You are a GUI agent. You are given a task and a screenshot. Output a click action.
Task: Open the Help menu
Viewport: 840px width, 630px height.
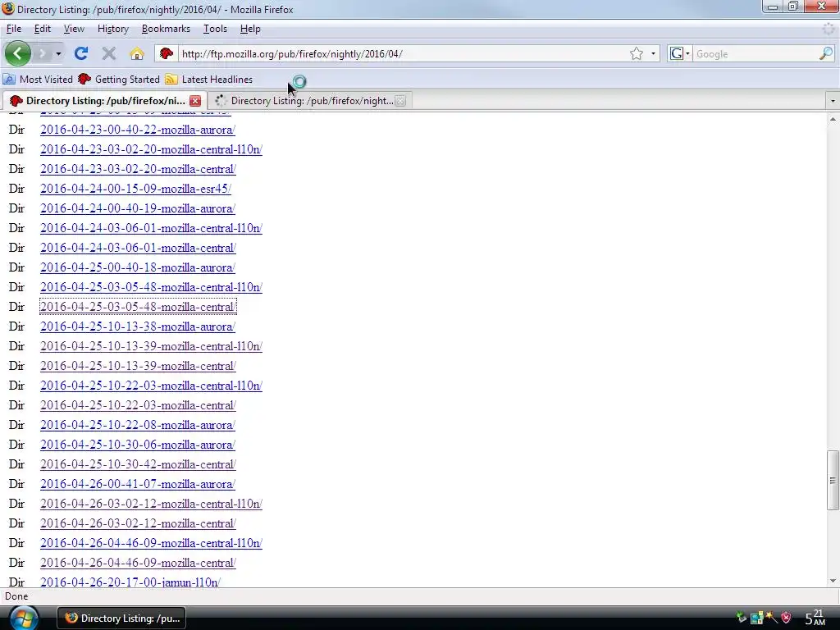tap(250, 29)
